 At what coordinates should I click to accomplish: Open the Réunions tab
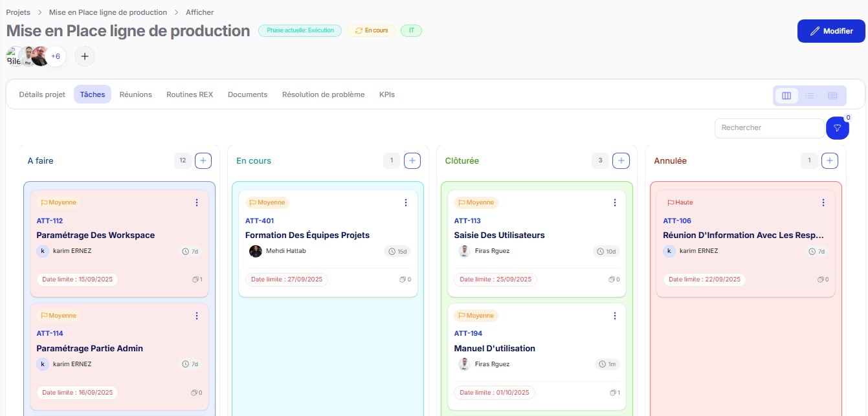(136, 94)
